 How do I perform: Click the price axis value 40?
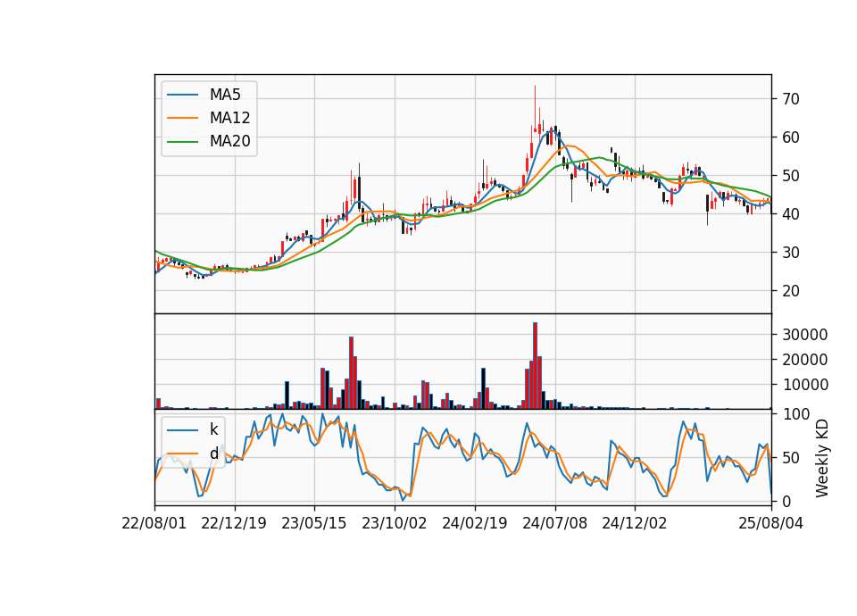click(790, 214)
